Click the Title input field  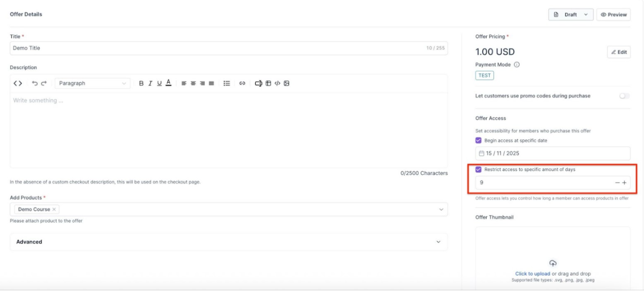pos(229,48)
